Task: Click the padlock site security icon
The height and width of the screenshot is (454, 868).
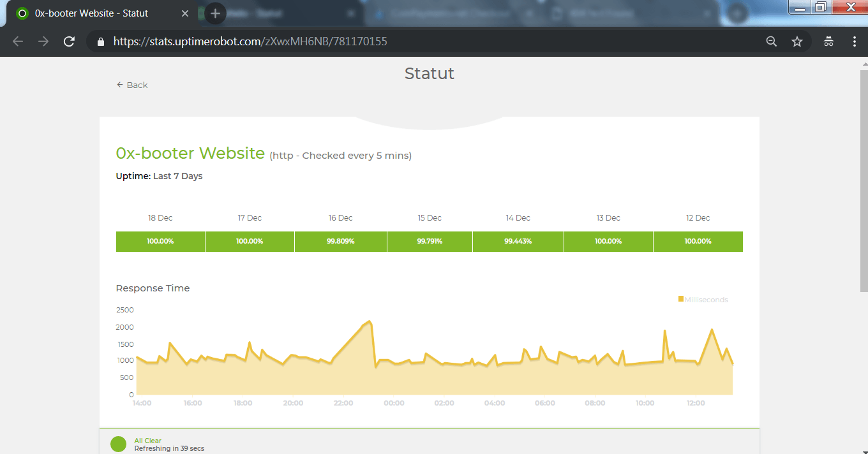Action: (100, 41)
